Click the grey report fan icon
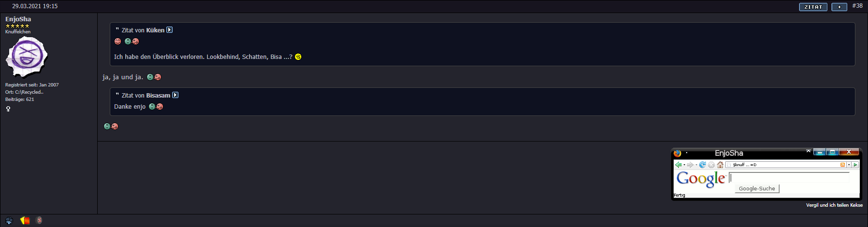The height and width of the screenshot is (227, 868). coord(39,220)
